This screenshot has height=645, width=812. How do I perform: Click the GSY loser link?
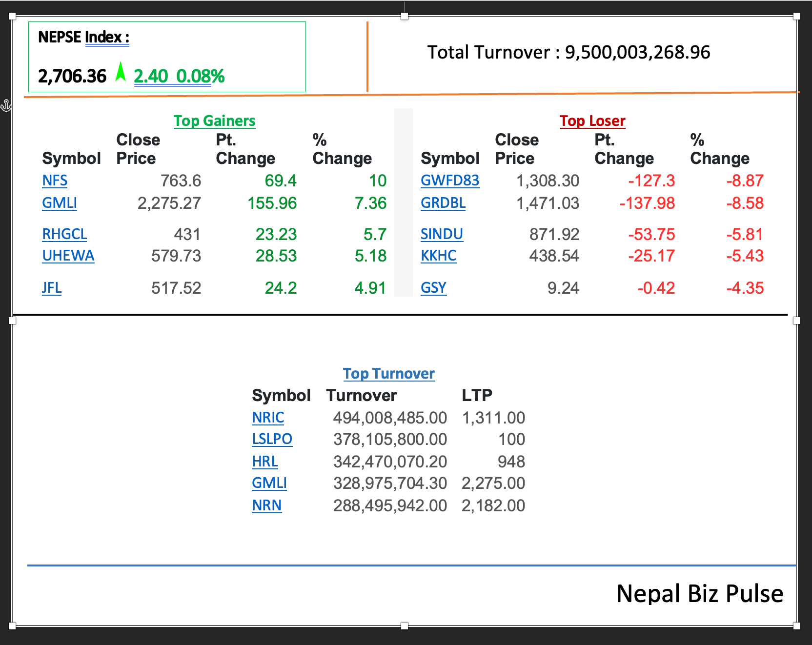coord(433,288)
